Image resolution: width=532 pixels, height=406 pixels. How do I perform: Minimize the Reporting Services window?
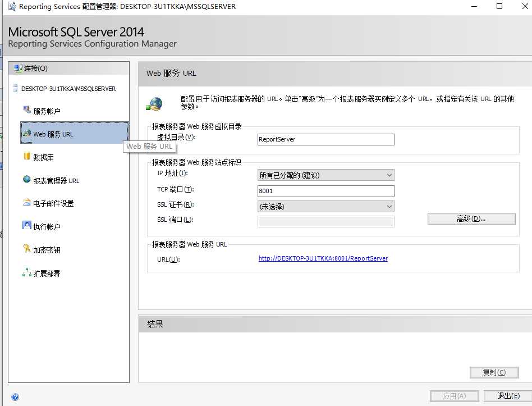point(474,6)
